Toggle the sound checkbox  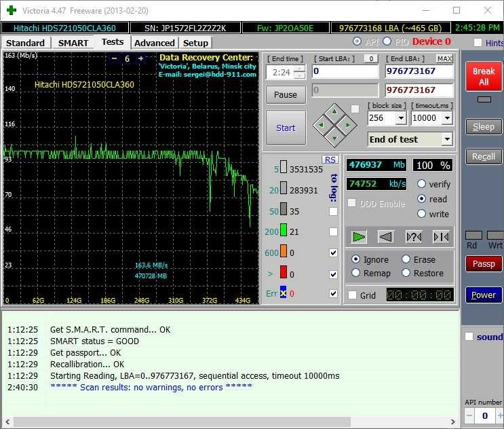[x=469, y=337]
